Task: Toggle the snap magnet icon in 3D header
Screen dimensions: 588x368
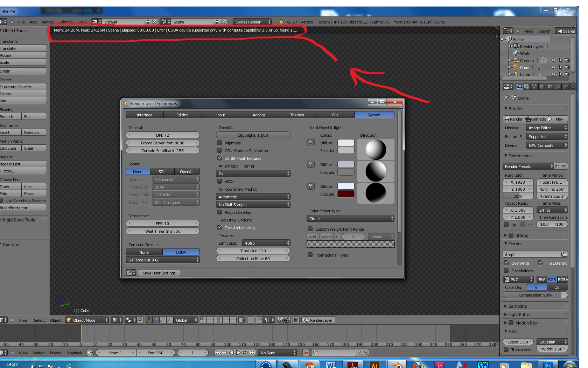Action: point(259,320)
